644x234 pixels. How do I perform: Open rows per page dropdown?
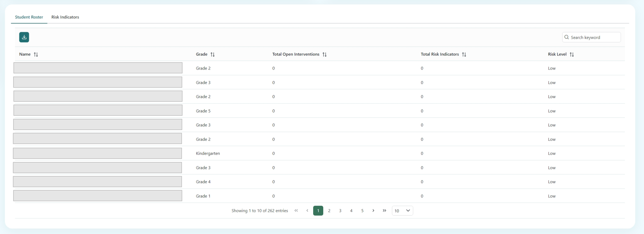[x=402, y=211]
